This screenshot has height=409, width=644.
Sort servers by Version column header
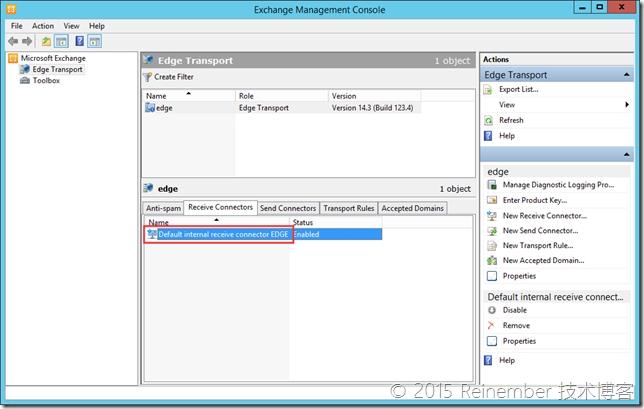pyautogui.click(x=375, y=96)
